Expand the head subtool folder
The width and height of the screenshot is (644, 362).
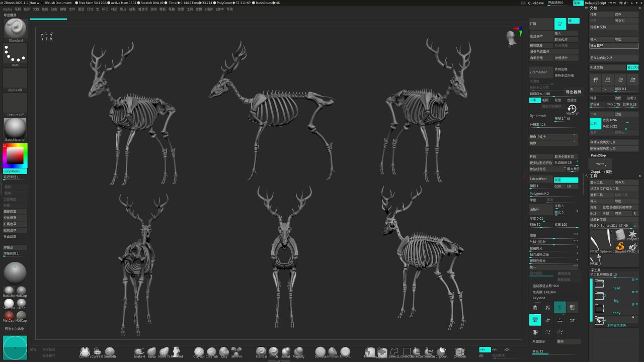coord(599,284)
